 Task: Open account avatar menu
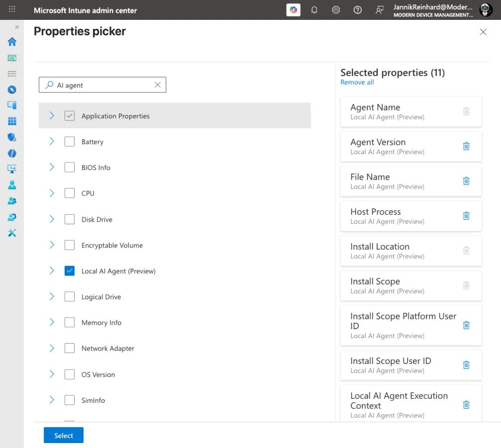coord(485,10)
